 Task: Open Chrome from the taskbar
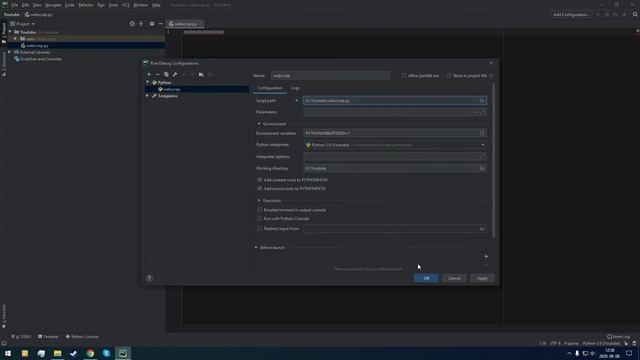pyautogui.click(x=90, y=353)
